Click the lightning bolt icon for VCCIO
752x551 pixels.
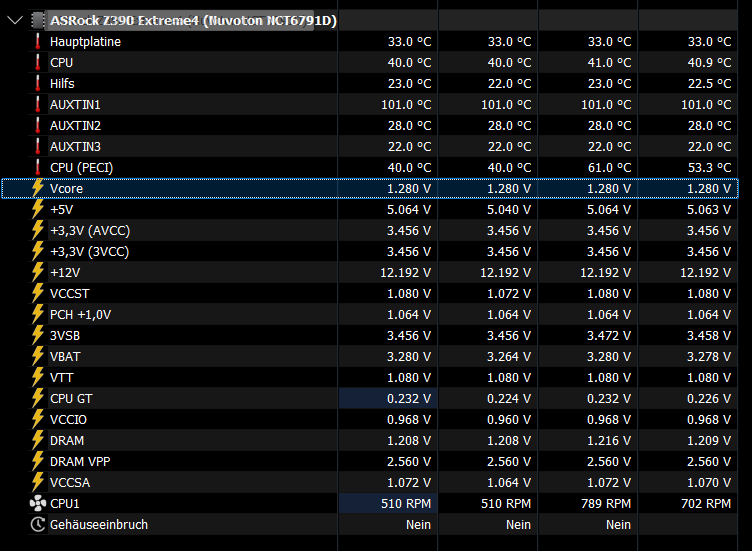click(x=38, y=420)
